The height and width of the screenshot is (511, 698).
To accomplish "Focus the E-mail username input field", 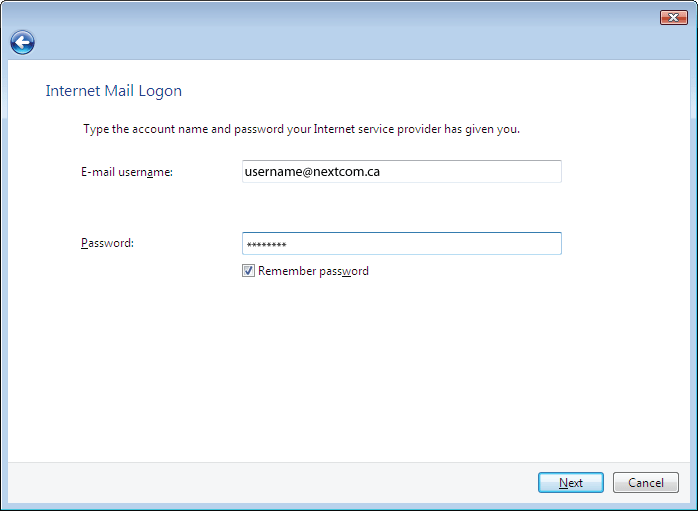I will pos(402,171).
